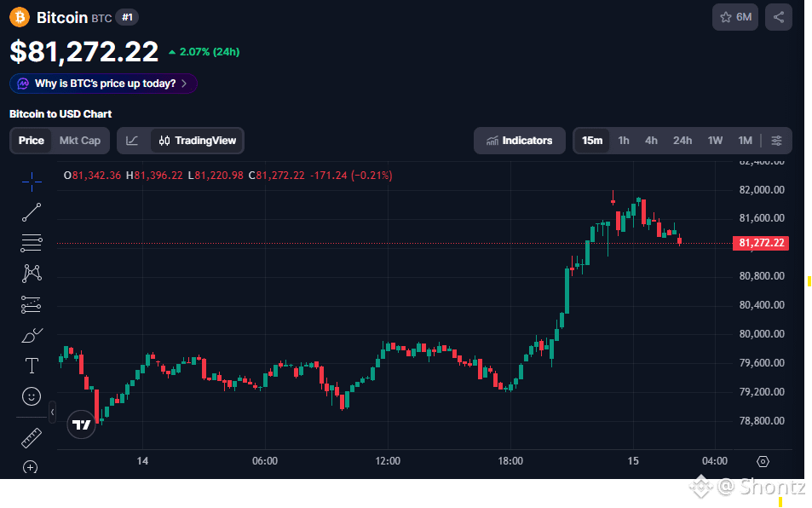Click the 04:00 time axis label

point(715,461)
